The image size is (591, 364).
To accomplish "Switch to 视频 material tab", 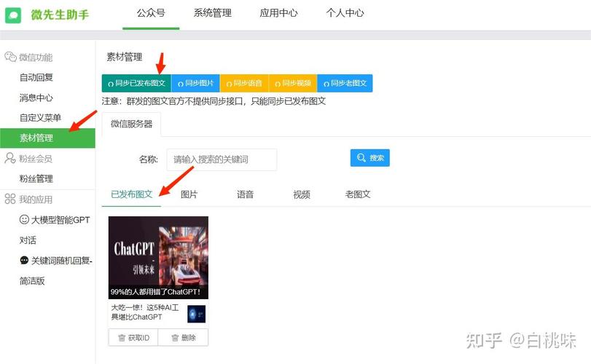I will pyautogui.click(x=302, y=194).
